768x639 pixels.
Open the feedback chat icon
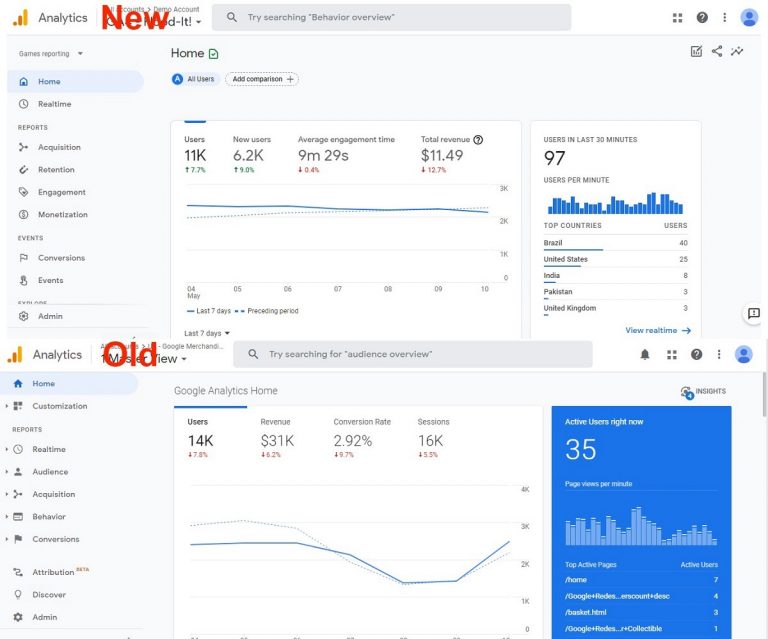pos(753,313)
